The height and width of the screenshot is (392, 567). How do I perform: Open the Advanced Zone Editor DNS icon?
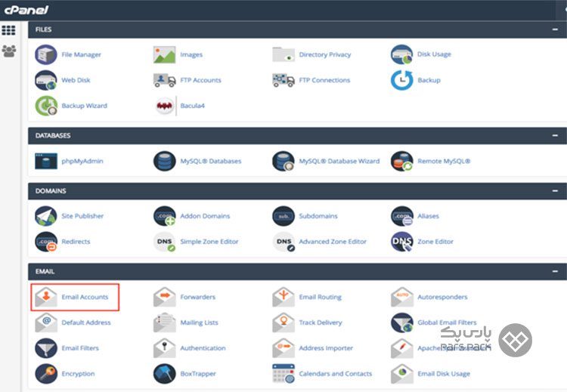(x=283, y=242)
